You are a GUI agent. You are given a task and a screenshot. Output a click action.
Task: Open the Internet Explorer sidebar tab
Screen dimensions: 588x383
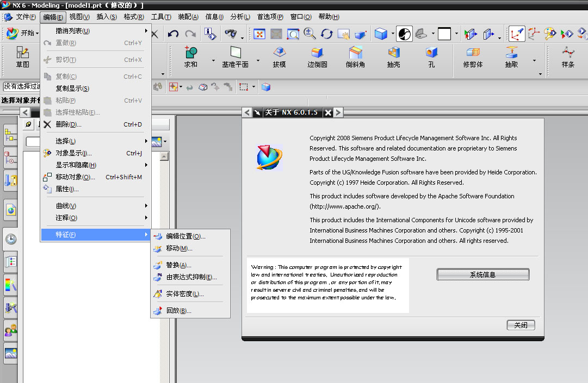(10, 210)
